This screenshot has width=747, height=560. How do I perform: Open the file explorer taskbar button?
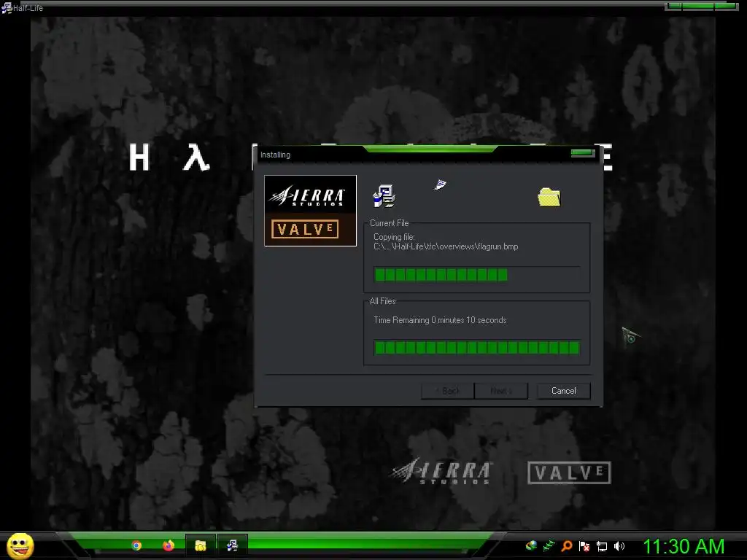click(x=201, y=545)
